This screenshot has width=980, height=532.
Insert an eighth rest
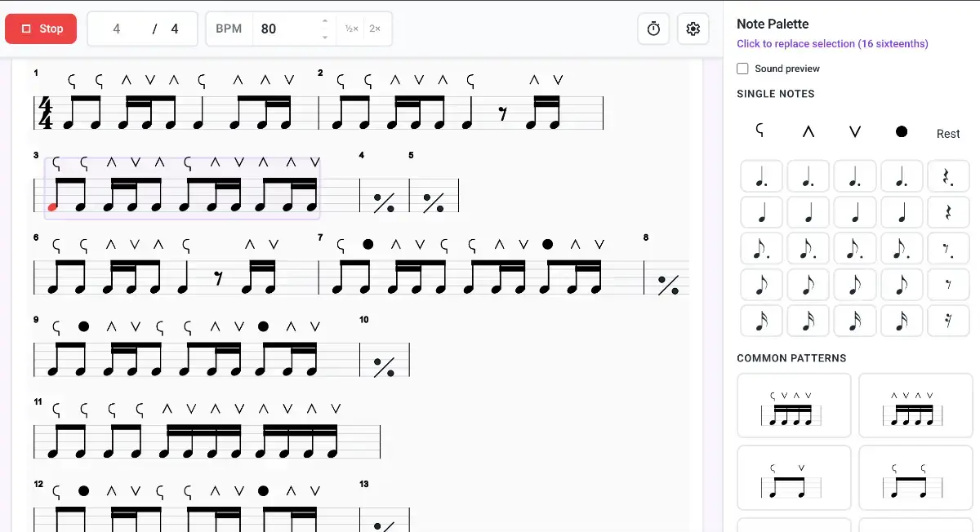[x=948, y=284]
